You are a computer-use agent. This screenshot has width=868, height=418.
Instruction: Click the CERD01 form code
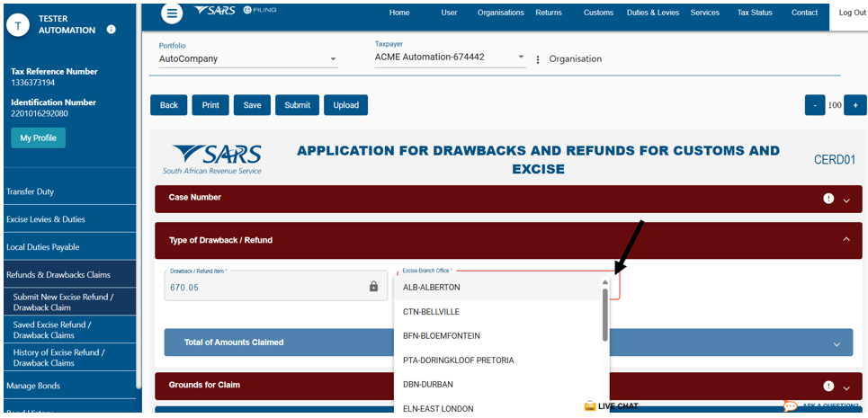[834, 159]
